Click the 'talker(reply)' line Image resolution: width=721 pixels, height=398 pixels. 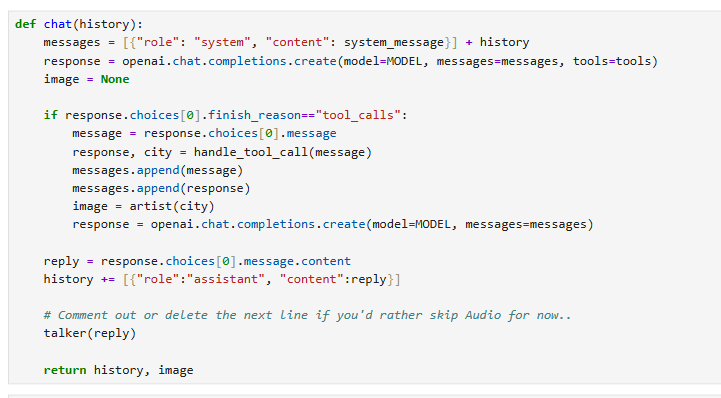pos(90,333)
